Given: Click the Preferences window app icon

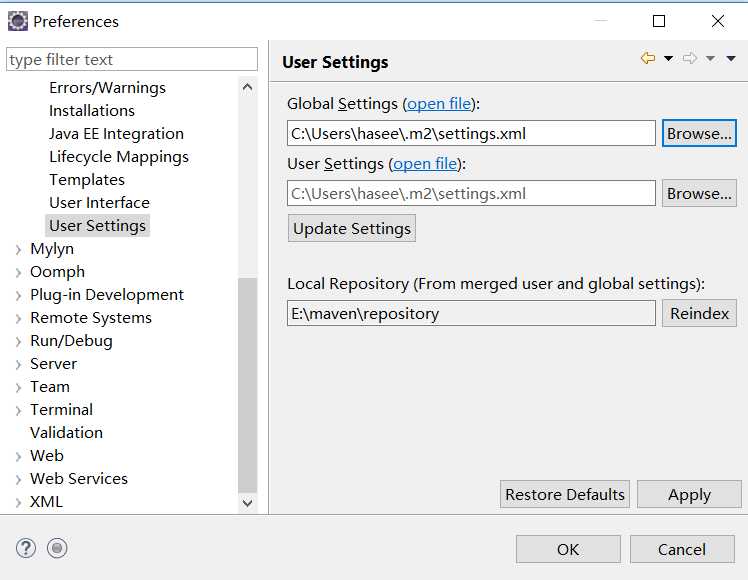Looking at the screenshot, I should 18,21.
